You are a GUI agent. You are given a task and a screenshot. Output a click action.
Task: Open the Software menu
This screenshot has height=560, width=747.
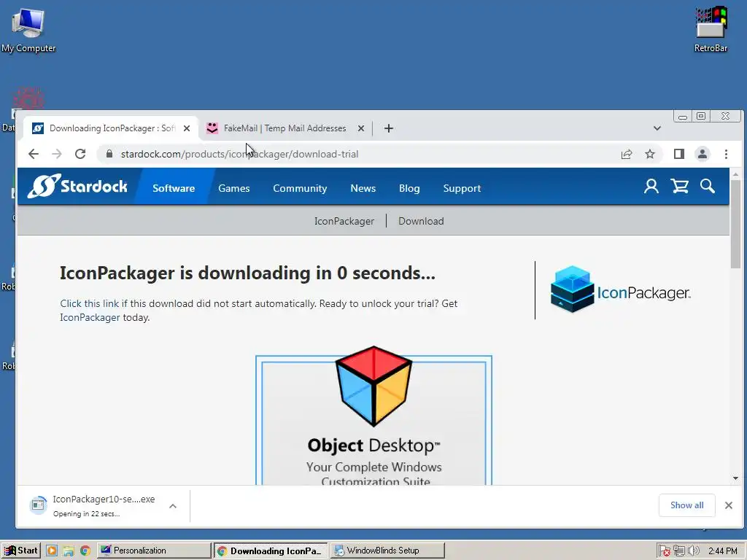click(174, 188)
